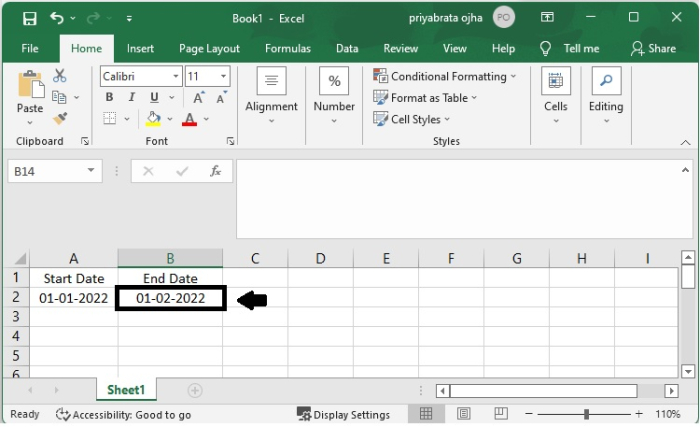Open Ribbon Display Options icon
This screenshot has width=700, height=427.
(x=547, y=17)
